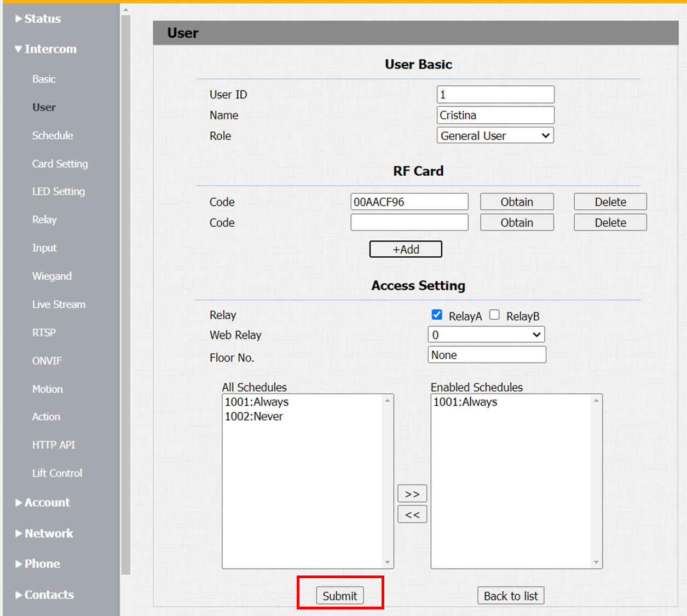The image size is (687, 616).
Task: Expand the Account sidebar section
Action: 43,502
